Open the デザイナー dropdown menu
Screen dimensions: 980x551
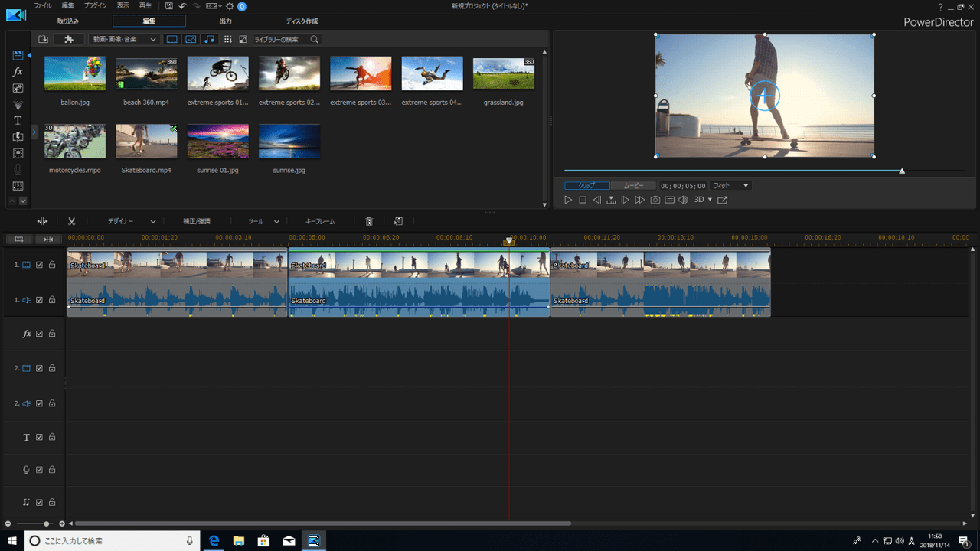point(131,221)
